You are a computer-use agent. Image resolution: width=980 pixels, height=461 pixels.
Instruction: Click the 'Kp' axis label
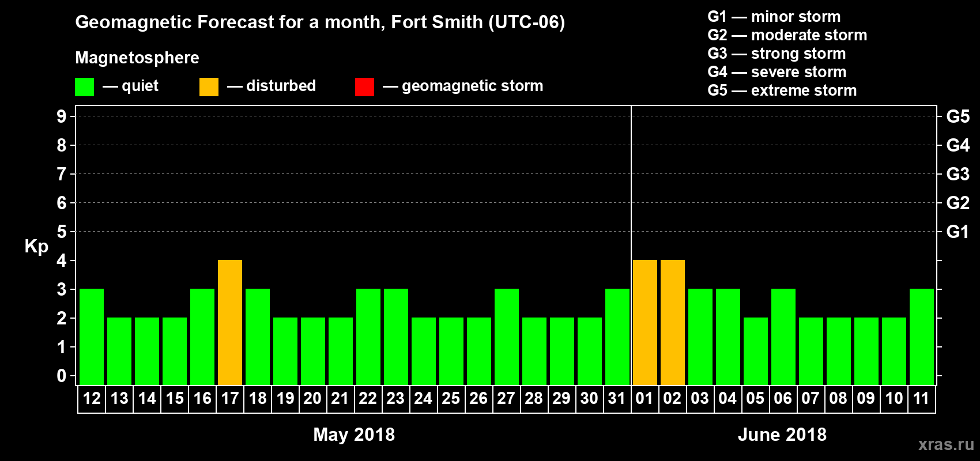[x=36, y=247]
